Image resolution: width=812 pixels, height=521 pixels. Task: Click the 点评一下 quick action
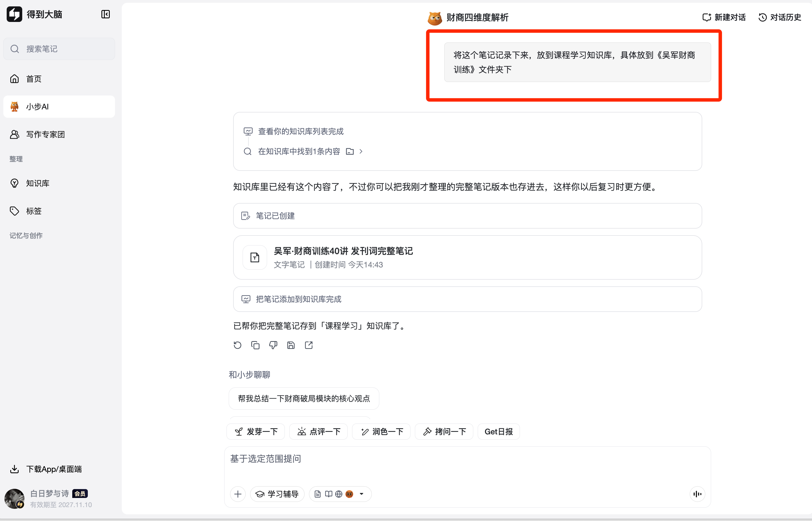[x=318, y=432]
